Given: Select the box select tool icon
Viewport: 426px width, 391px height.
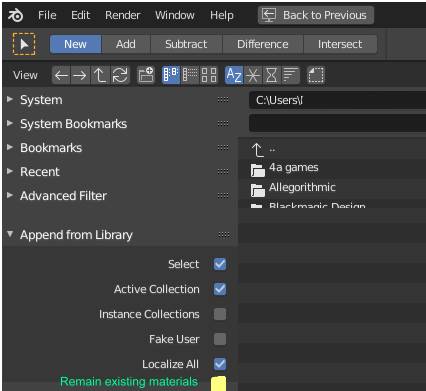Looking at the screenshot, I should point(24,44).
